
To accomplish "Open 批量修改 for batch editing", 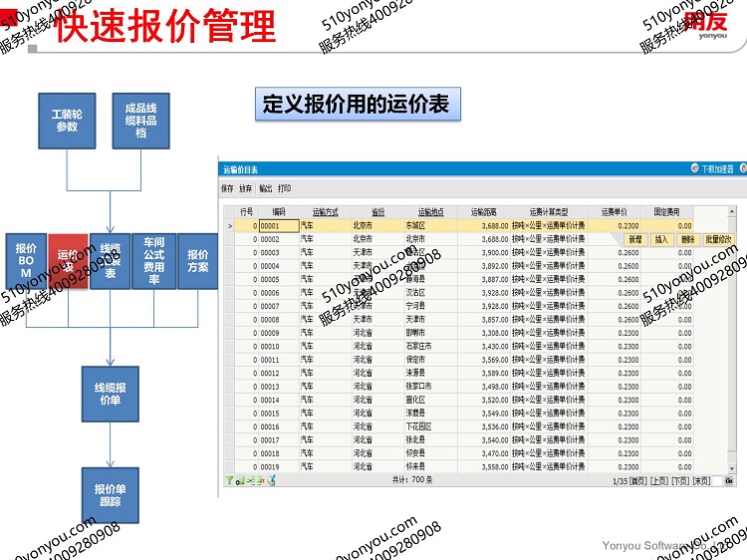I will [x=719, y=239].
